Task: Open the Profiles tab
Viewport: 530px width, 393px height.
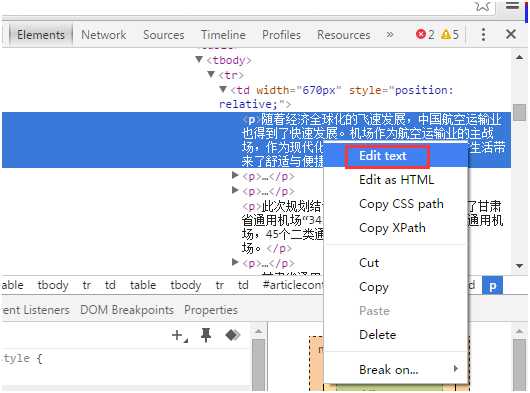Action: coord(281,35)
